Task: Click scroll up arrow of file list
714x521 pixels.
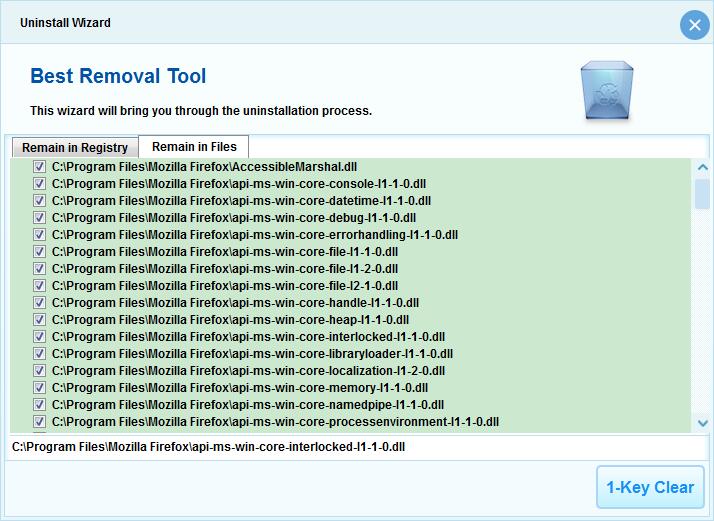Action: 703,167
